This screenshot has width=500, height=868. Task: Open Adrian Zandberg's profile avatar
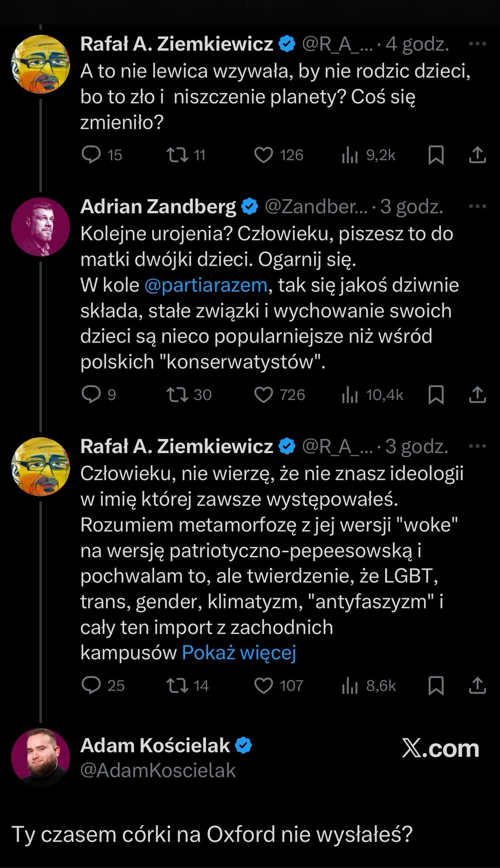click(x=40, y=227)
